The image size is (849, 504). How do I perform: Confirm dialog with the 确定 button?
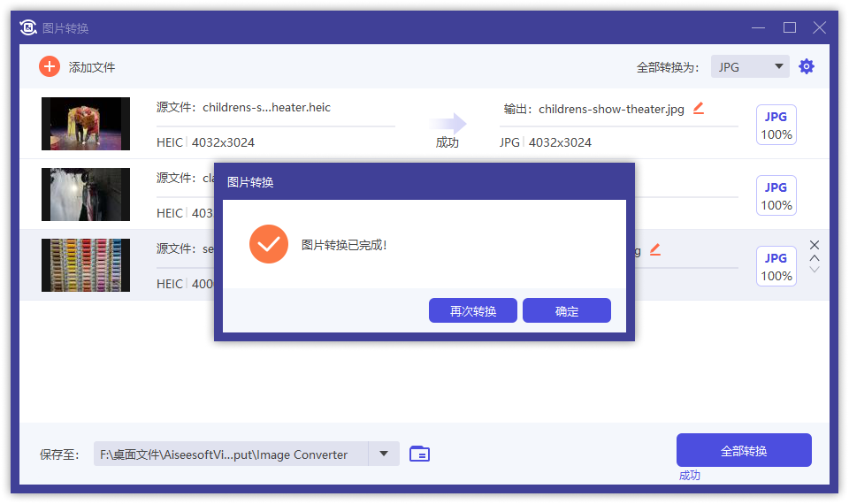coord(566,310)
